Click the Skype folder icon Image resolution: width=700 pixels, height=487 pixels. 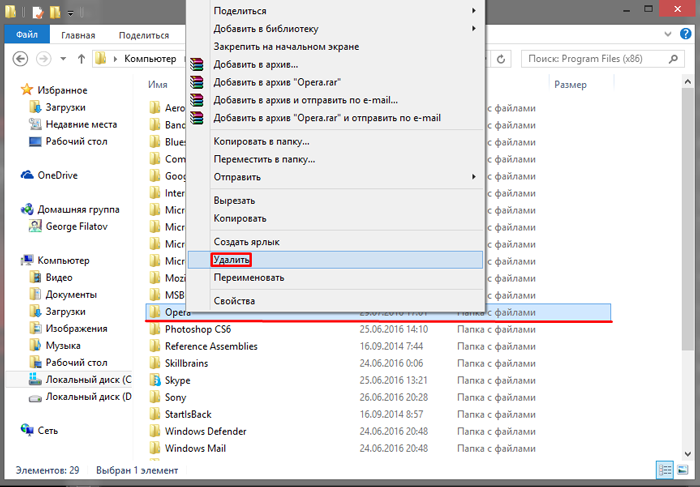pyautogui.click(x=154, y=380)
